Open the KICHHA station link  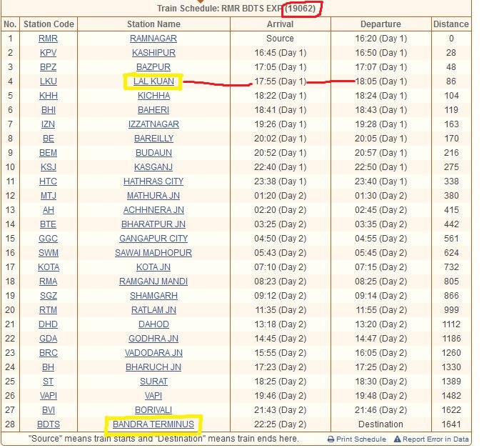point(153,96)
